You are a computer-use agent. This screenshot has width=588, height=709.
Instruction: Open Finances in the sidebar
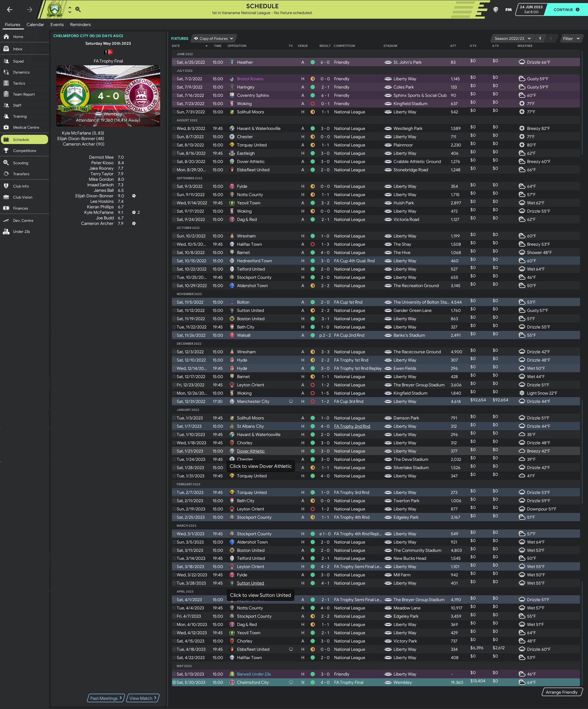(x=24, y=208)
